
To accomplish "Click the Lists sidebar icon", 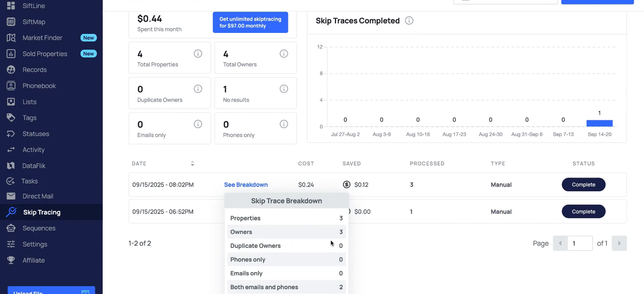I will click(11, 102).
